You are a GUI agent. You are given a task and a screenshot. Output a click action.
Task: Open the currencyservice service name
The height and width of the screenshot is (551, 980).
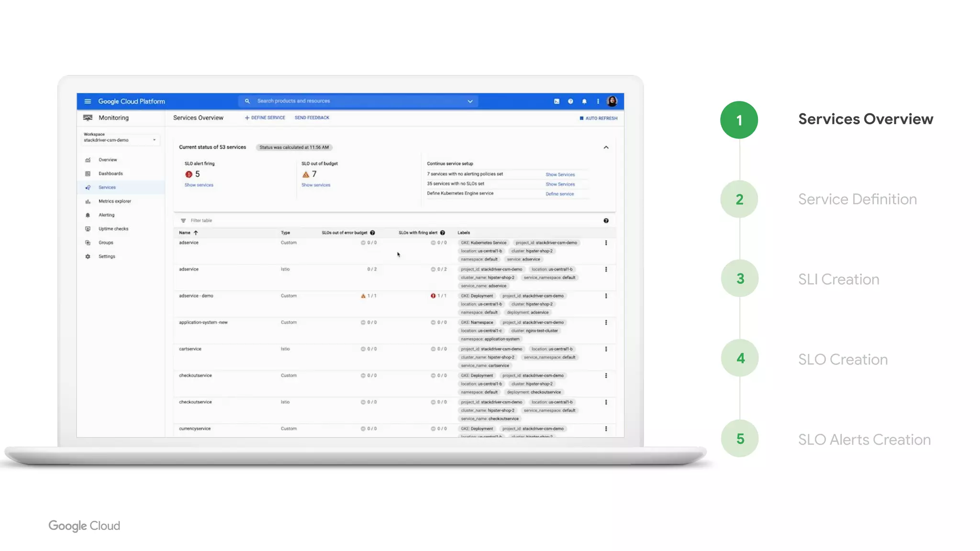coord(195,429)
